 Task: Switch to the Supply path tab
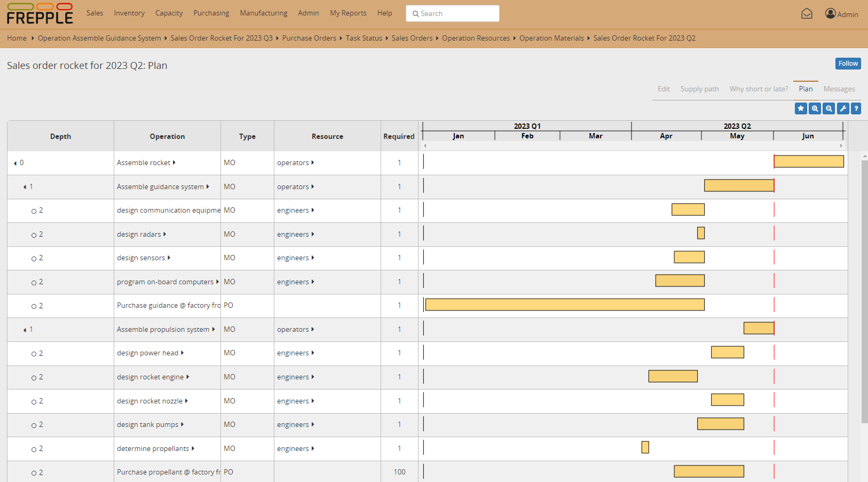coord(699,89)
